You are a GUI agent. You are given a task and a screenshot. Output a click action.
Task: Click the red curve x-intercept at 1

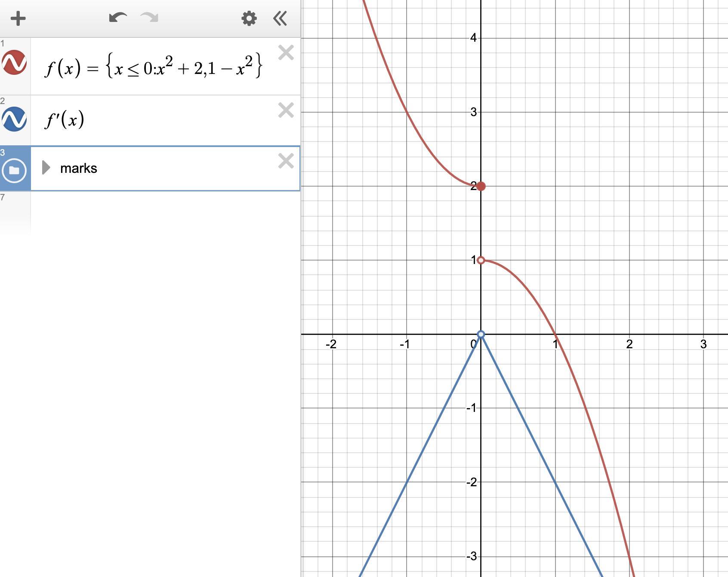click(x=555, y=334)
